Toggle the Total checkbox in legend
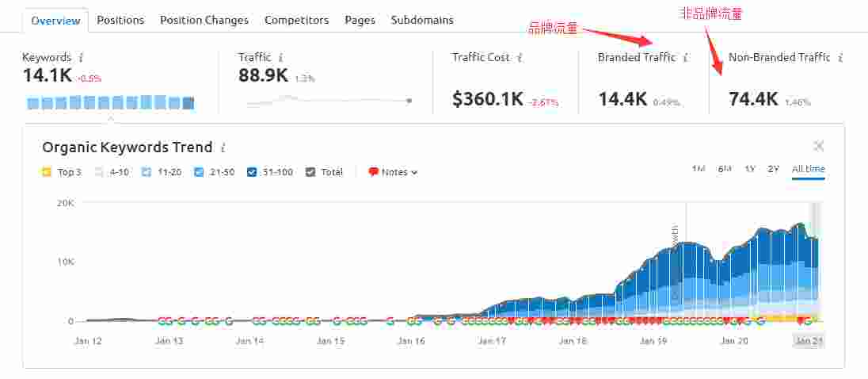Screen dimensions: 868x379 [310, 172]
